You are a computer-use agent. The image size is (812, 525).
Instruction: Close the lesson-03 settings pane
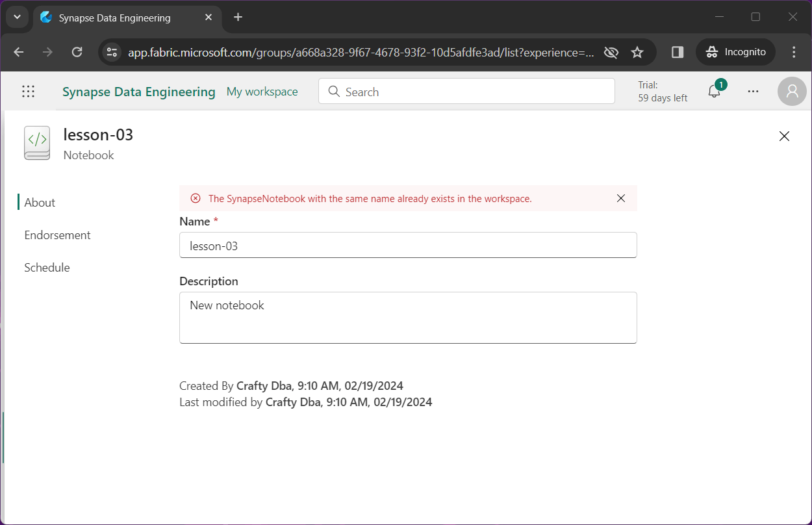click(x=784, y=136)
